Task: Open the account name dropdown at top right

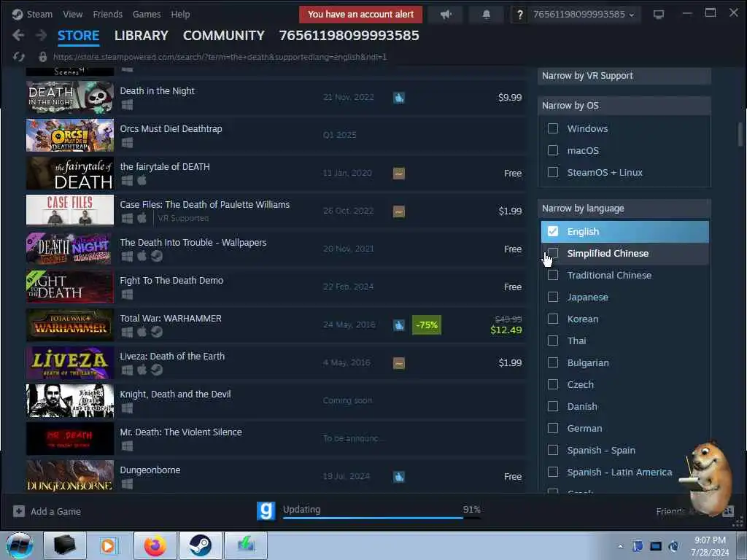Action: click(x=584, y=15)
